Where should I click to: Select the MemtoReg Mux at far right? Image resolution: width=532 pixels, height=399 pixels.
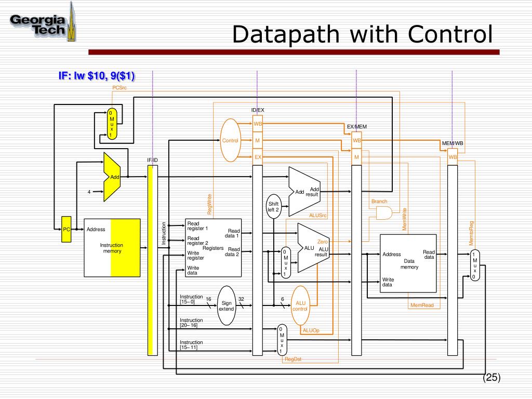tap(475, 265)
